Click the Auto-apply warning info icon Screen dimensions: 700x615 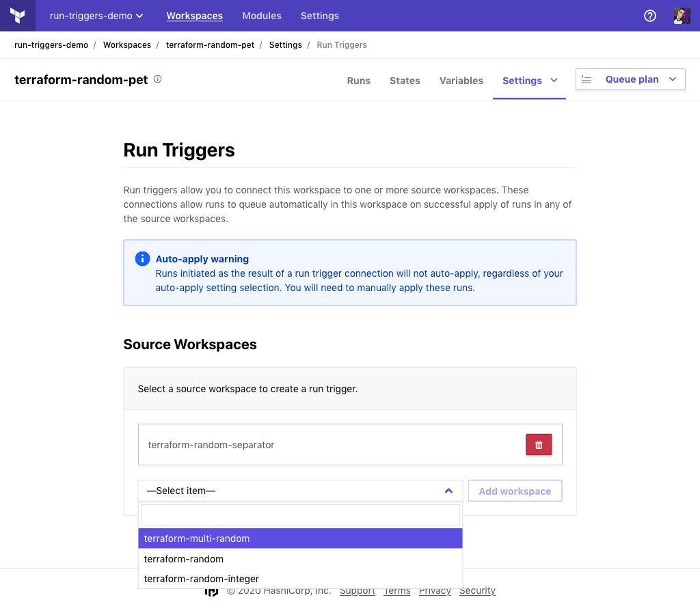pos(142,259)
